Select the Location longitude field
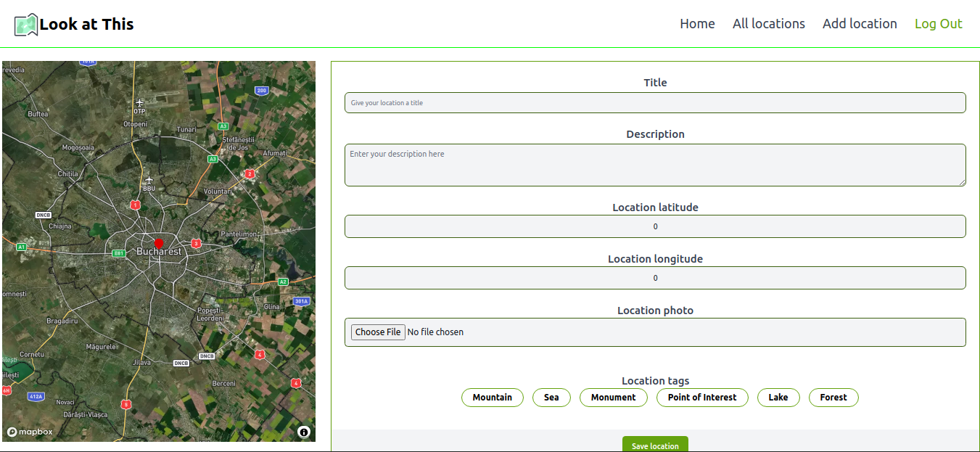Viewport: 980px width, 452px height. click(x=655, y=278)
